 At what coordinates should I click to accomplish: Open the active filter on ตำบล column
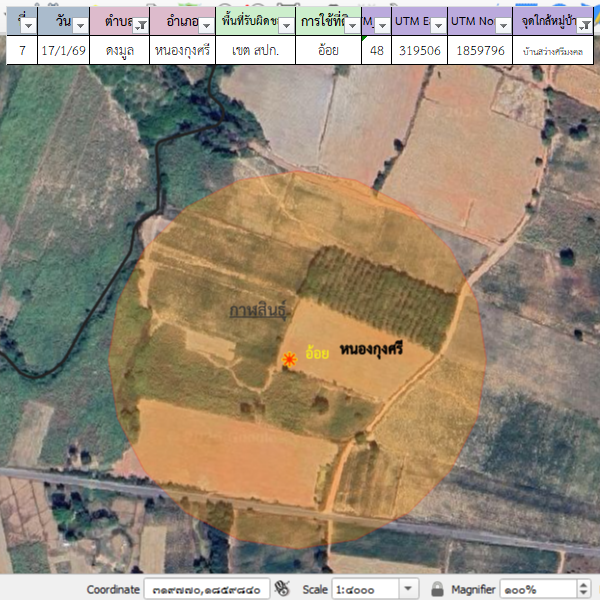point(141,24)
